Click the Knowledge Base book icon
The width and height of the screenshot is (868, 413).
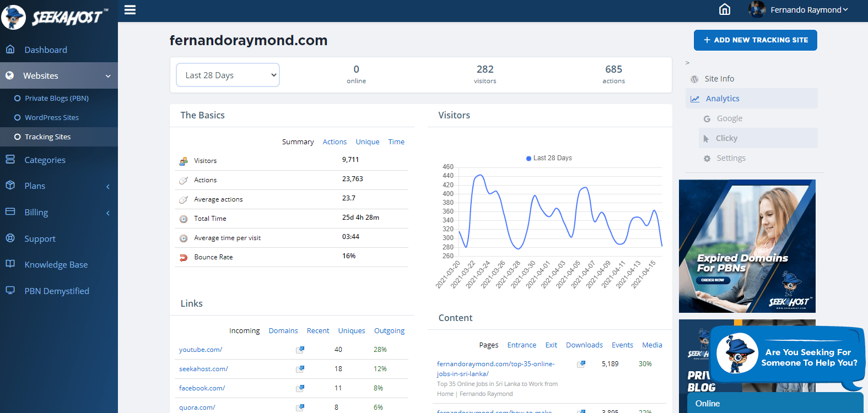(x=10, y=264)
